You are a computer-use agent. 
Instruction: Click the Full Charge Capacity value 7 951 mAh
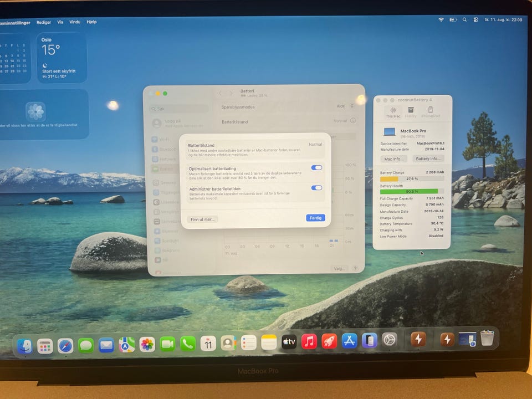pyautogui.click(x=434, y=198)
